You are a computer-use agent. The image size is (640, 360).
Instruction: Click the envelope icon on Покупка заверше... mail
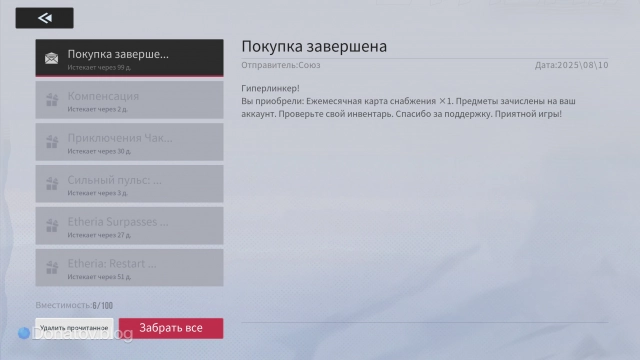(x=51, y=58)
